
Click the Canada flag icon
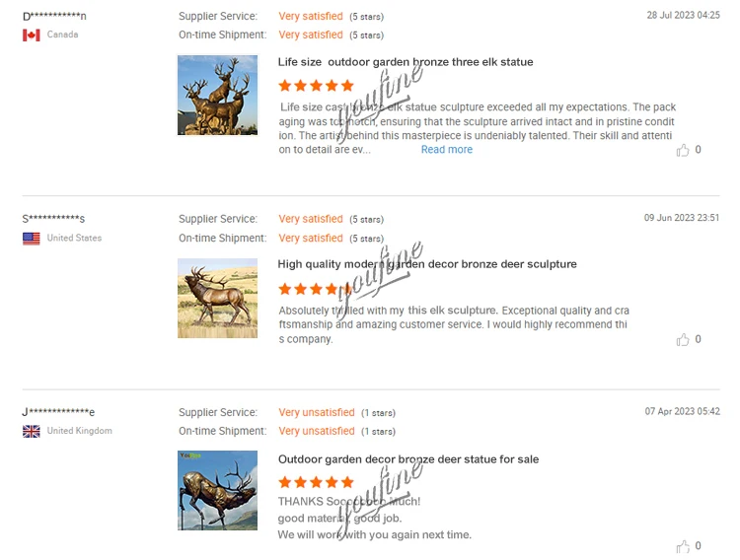(32, 35)
